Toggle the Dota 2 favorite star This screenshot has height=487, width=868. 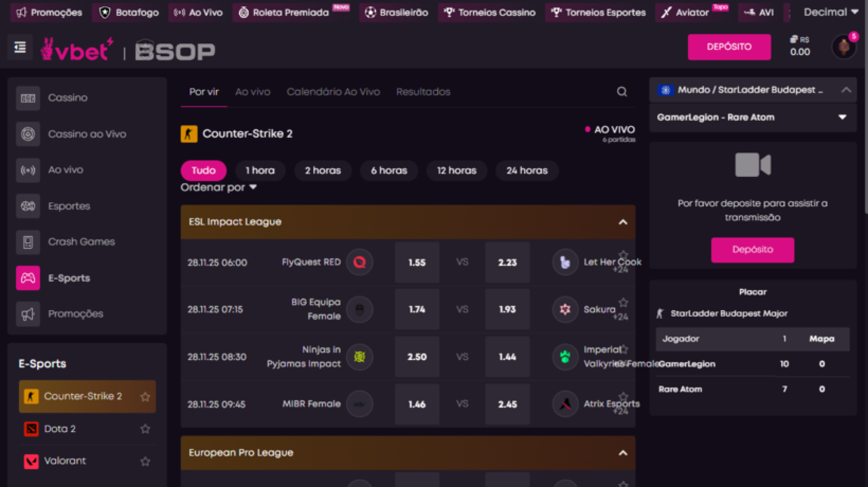pos(145,429)
